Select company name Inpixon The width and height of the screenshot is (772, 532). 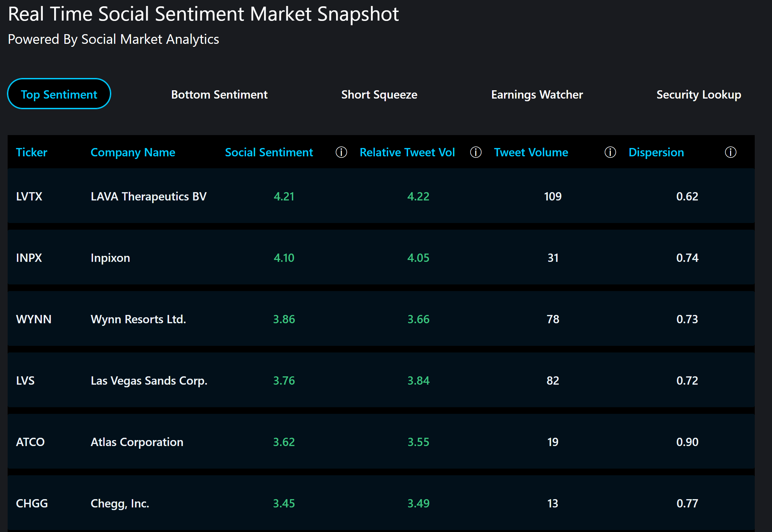[x=110, y=258]
